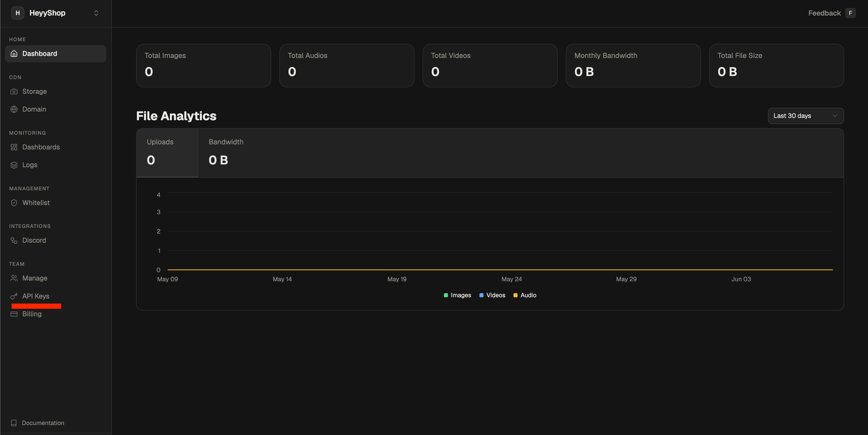Click the May 14 axis label

[x=282, y=279]
